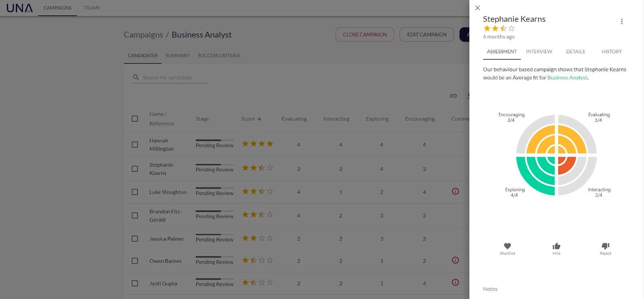Switch to the Assessment tab

coord(502,52)
